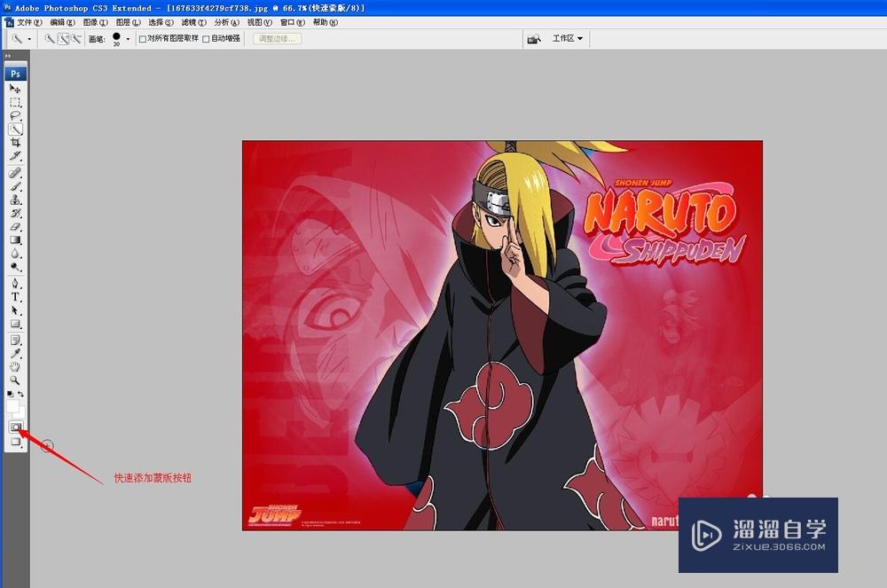Viewport: 887px width, 588px height.
Task: Enable 自动增强 checkbox
Action: point(206,39)
